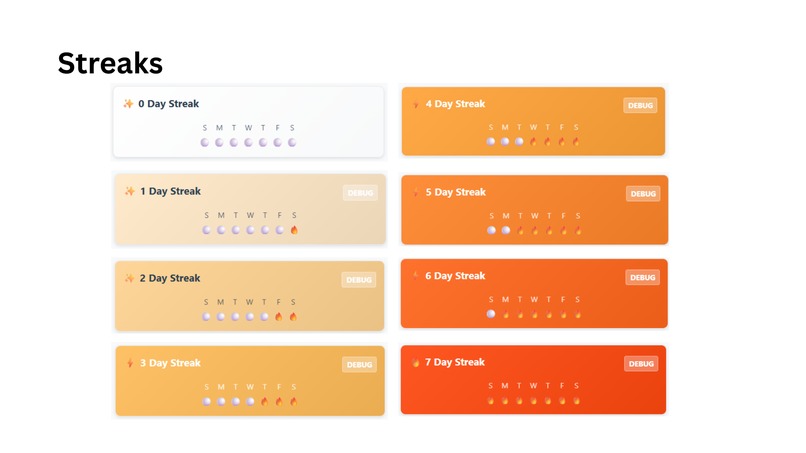Click Wednesday's orb in the 0 Day Streak card
806x453 pixels.
248,142
